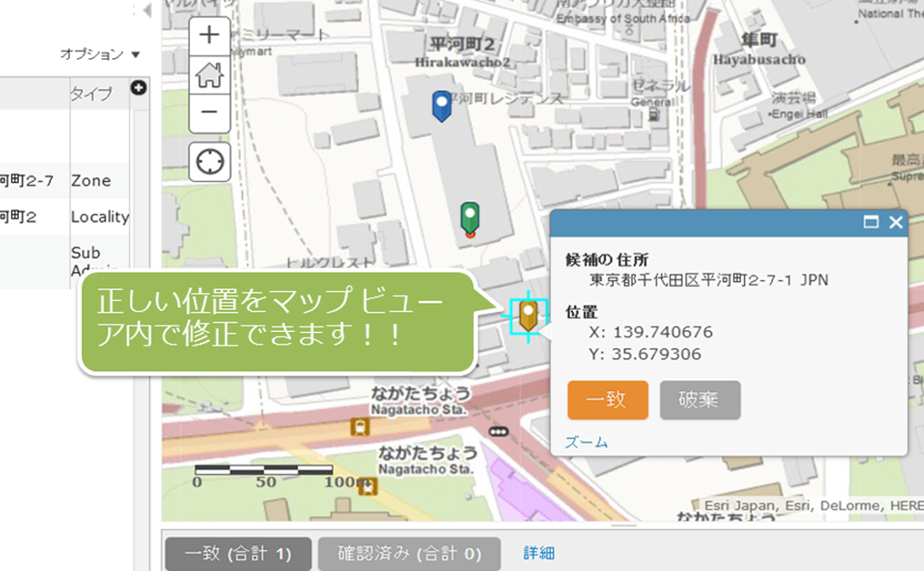Open the オプション dropdown menu
The width and height of the screenshot is (924, 571).
(100, 55)
